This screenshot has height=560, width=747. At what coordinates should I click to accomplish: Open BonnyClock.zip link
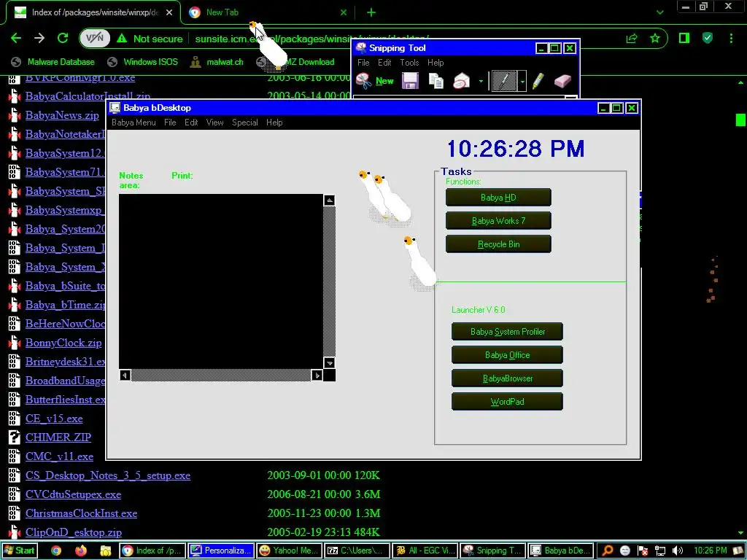[x=63, y=343]
